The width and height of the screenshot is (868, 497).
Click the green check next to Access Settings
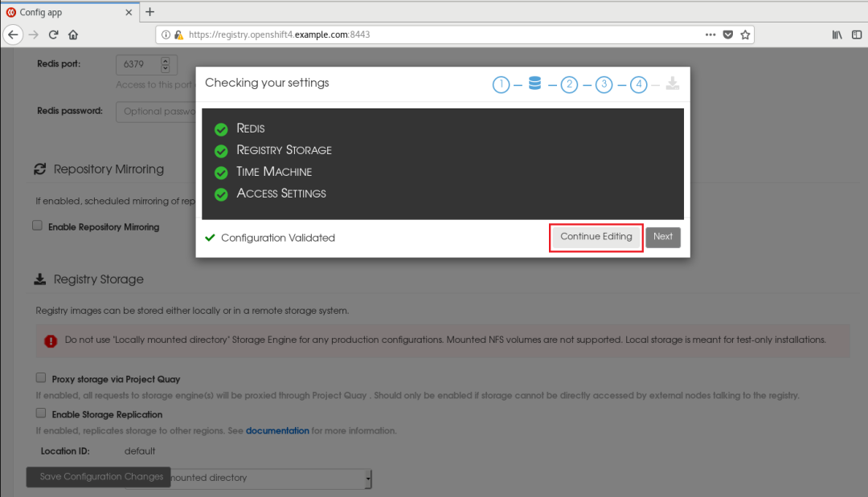pos(221,194)
